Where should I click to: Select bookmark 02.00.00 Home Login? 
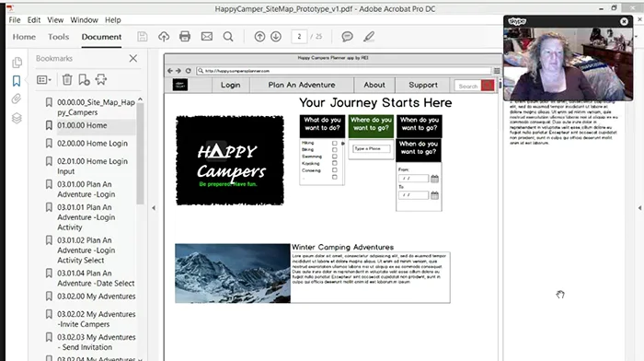(92, 144)
